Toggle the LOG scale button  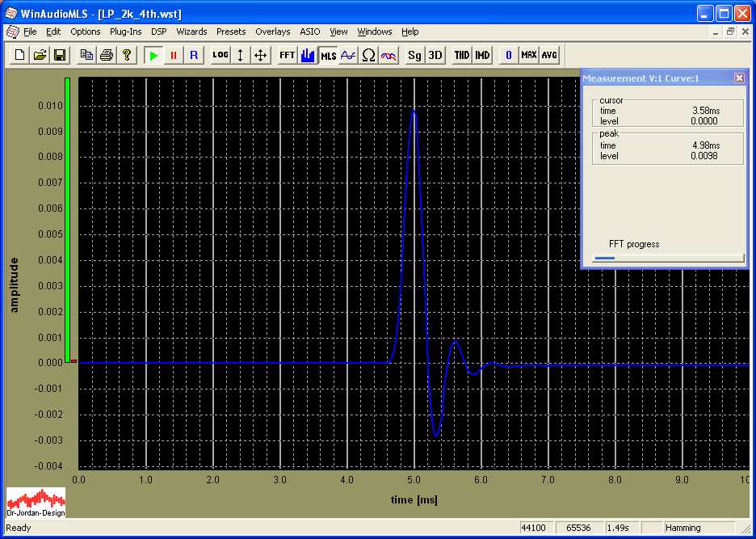point(220,55)
